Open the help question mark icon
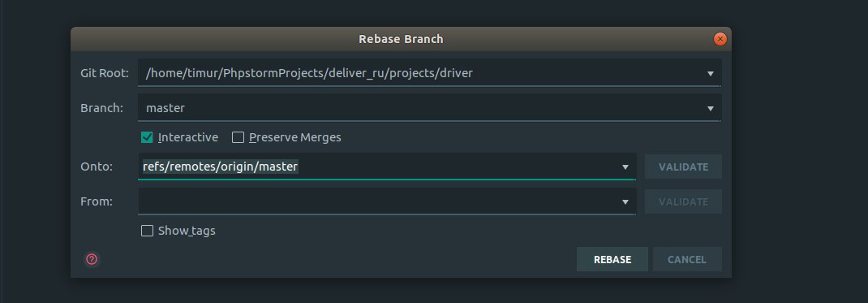The width and height of the screenshot is (868, 303). point(92,258)
